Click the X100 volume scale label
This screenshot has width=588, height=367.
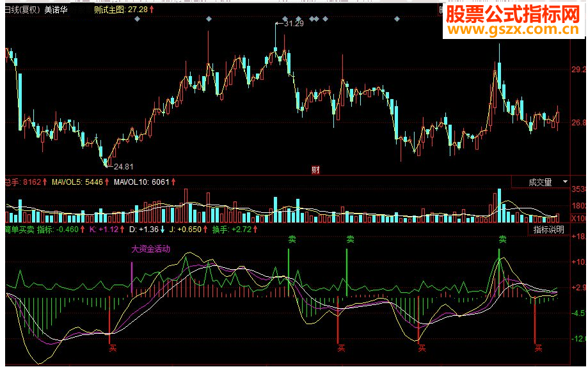pos(578,219)
